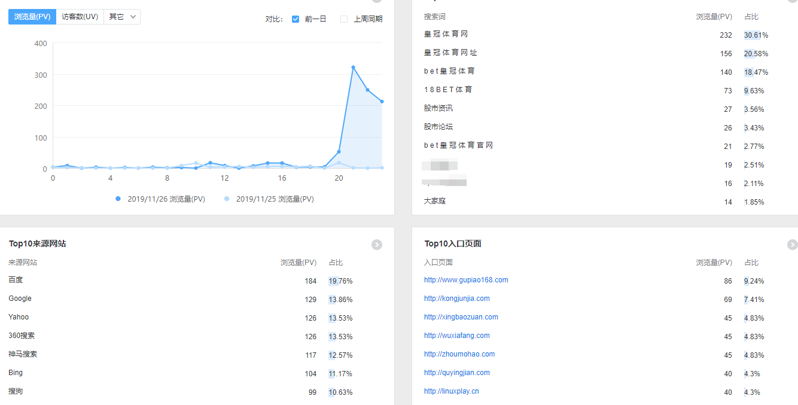Viewport: 798px width, 405px height.
Task: Check the 上周同期 comparison checkbox
Action: (x=344, y=19)
